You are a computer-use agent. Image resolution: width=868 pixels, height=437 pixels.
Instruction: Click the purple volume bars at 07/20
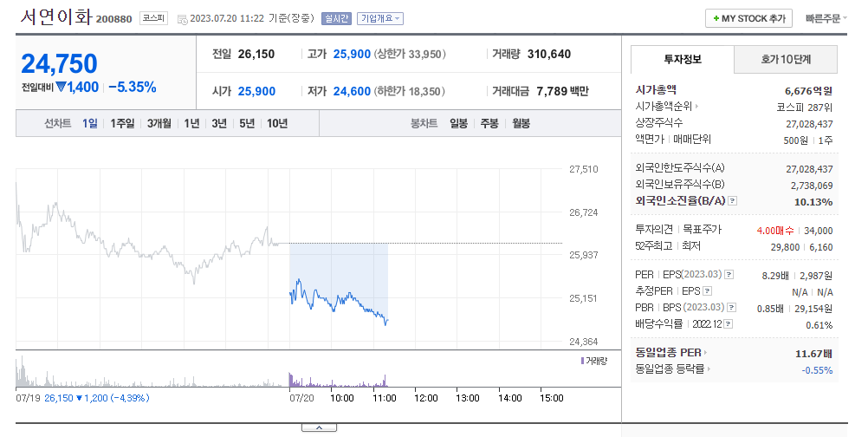click(338, 382)
